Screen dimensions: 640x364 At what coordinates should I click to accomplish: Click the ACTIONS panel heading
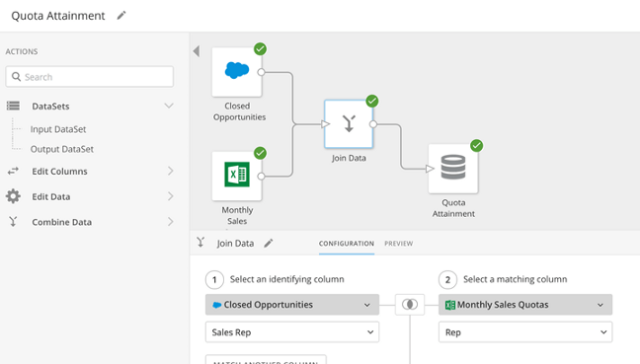(x=22, y=51)
